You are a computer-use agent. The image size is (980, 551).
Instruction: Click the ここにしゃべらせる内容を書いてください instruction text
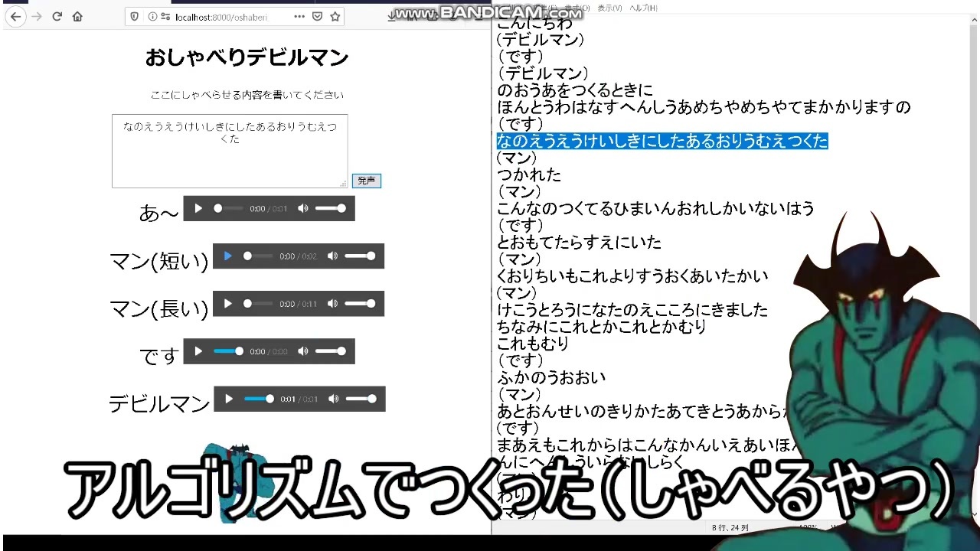pos(247,95)
